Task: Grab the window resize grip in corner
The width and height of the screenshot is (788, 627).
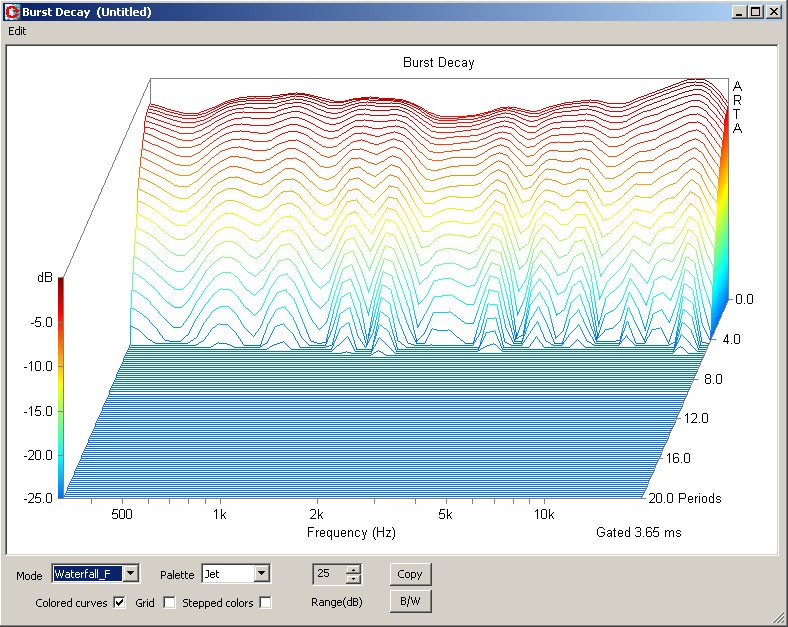Action: click(778, 617)
